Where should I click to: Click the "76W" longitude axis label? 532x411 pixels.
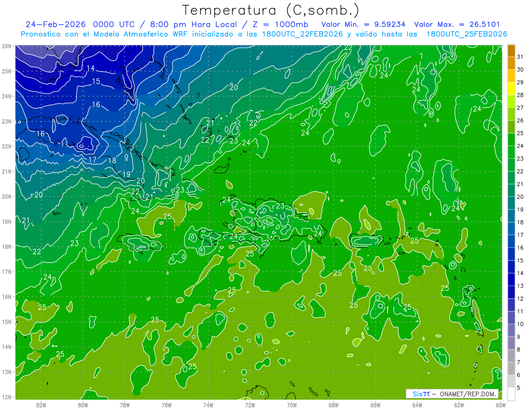coord(166,404)
